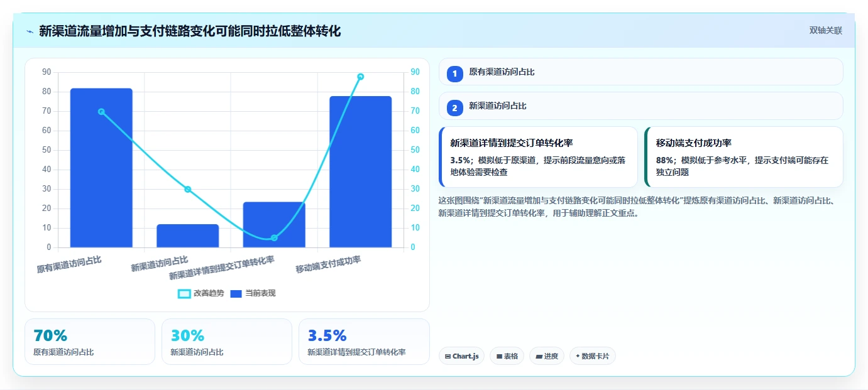This screenshot has width=868, height=390.
Task: Click the icon in the 表格 tag
Action: [x=499, y=356]
